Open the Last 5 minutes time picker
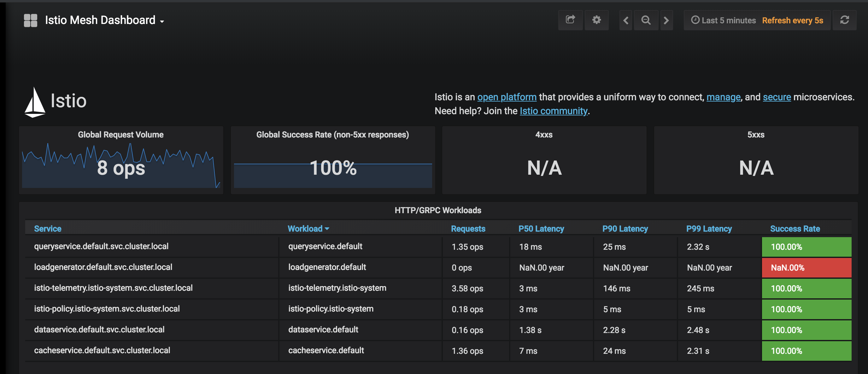868x374 pixels. point(724,20)
